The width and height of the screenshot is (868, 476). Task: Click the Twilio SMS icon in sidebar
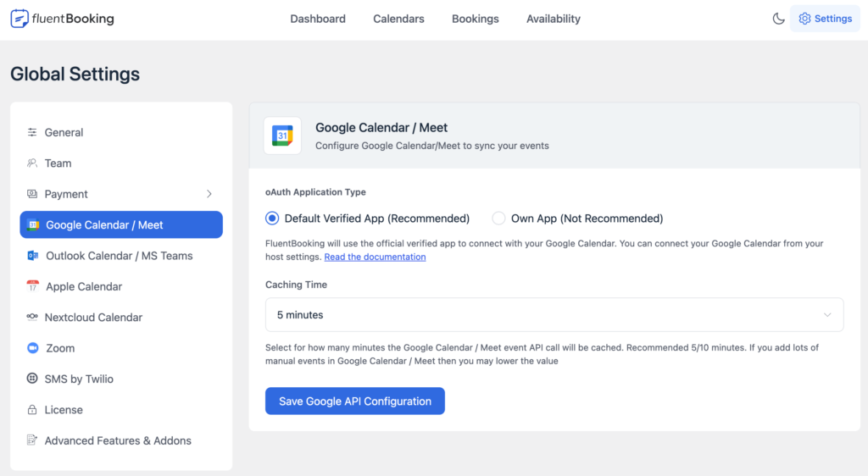tap(32, 379)
